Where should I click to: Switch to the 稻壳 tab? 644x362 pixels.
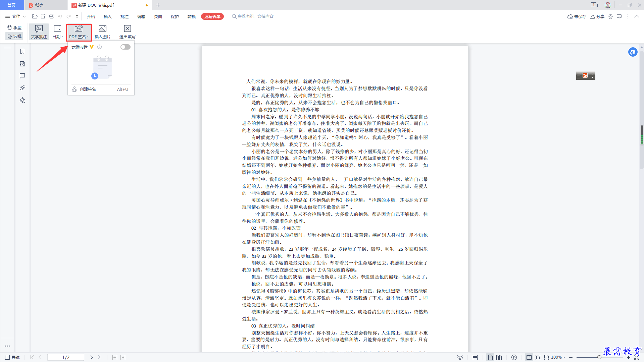point(46,5)
